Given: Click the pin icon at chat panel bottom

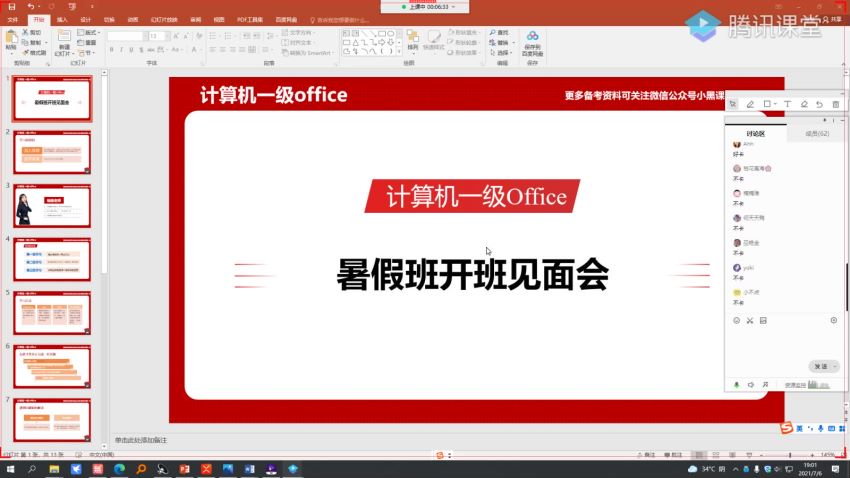Looking at the screenshot, I should click(x=765, y=385).
